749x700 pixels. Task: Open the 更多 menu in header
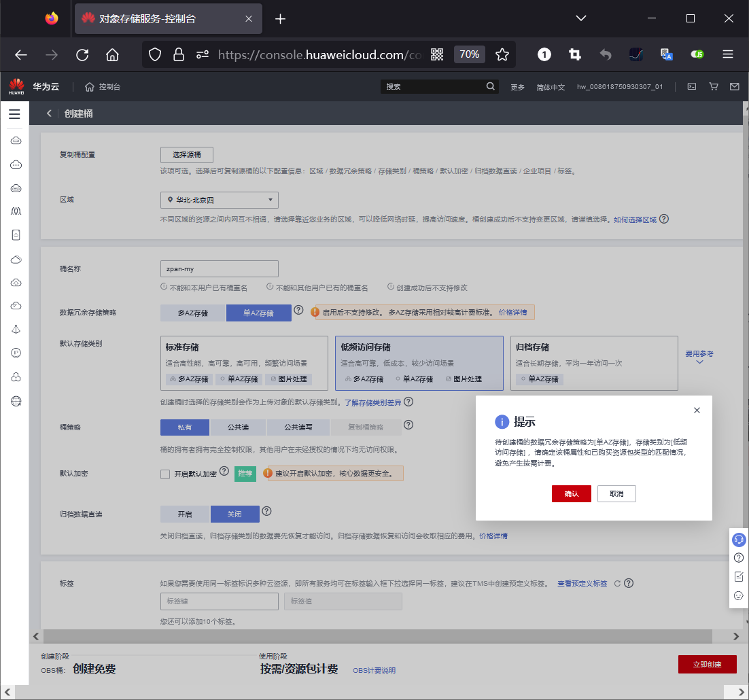(x=517, y=87)
